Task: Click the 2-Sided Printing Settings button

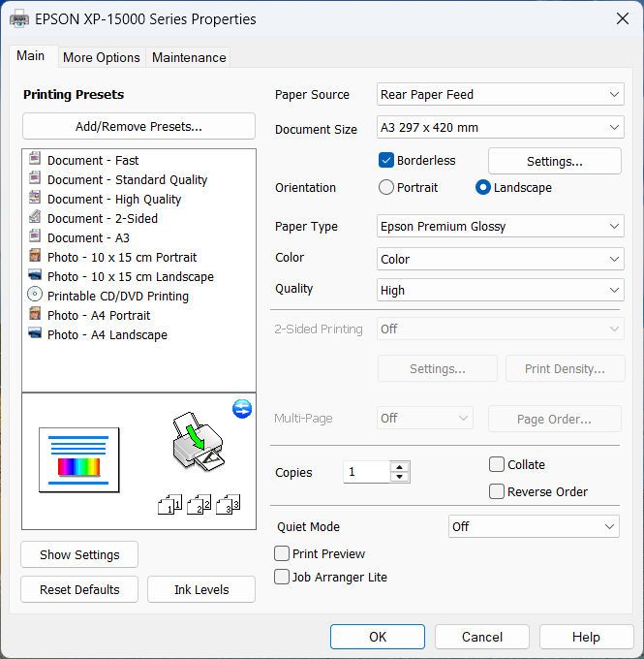Action: (x=438, y=368)
